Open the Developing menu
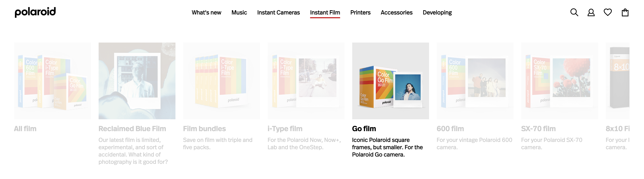This screenshot has width=644, height=179. point(437,12)
